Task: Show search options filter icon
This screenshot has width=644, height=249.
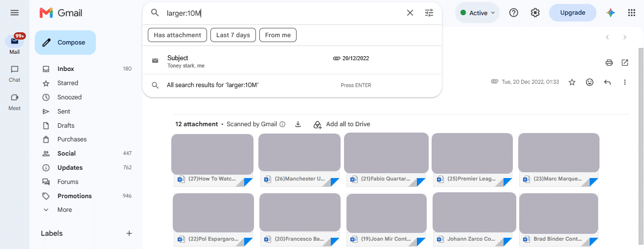Action: (429, 13)
